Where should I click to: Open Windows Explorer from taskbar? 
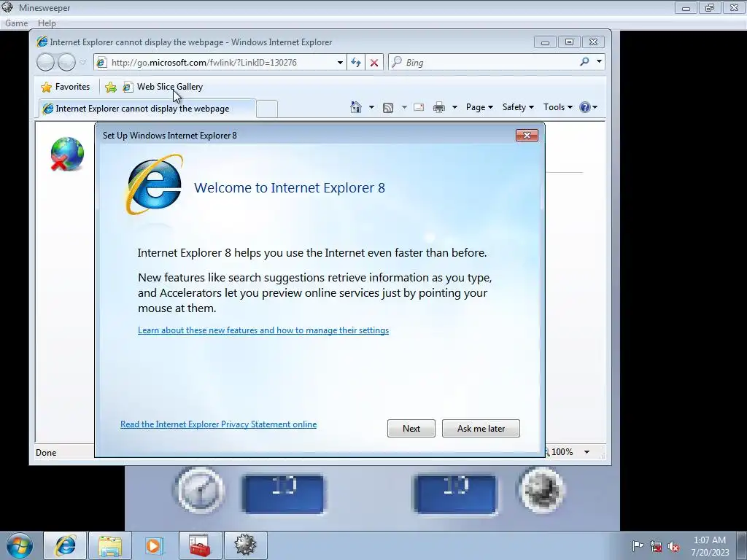(x=110, y=545)
